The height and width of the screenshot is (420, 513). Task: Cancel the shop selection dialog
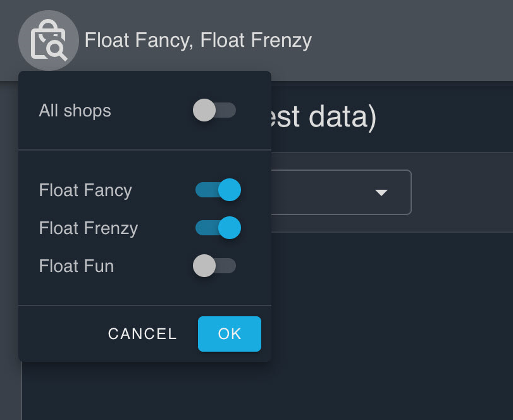click(142, 334)
